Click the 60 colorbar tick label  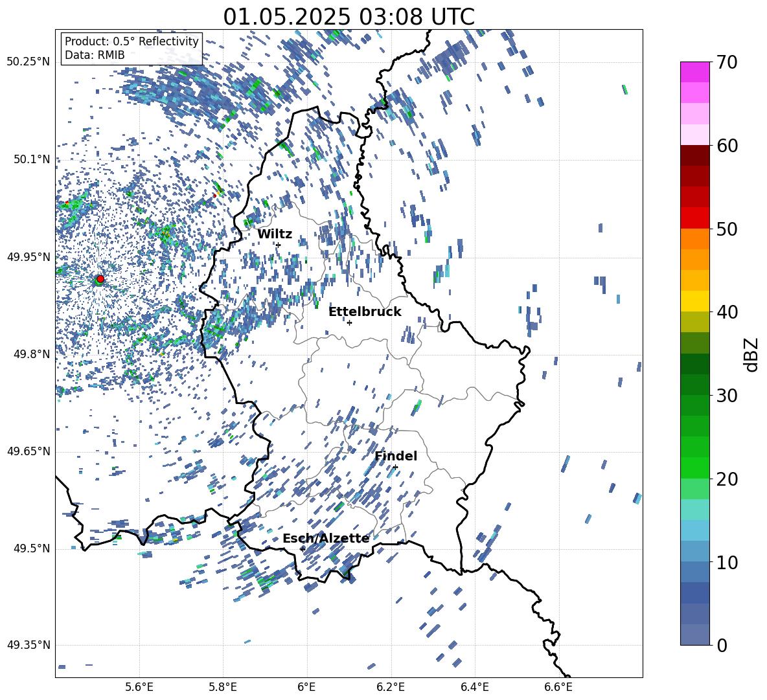click(727, 146)
